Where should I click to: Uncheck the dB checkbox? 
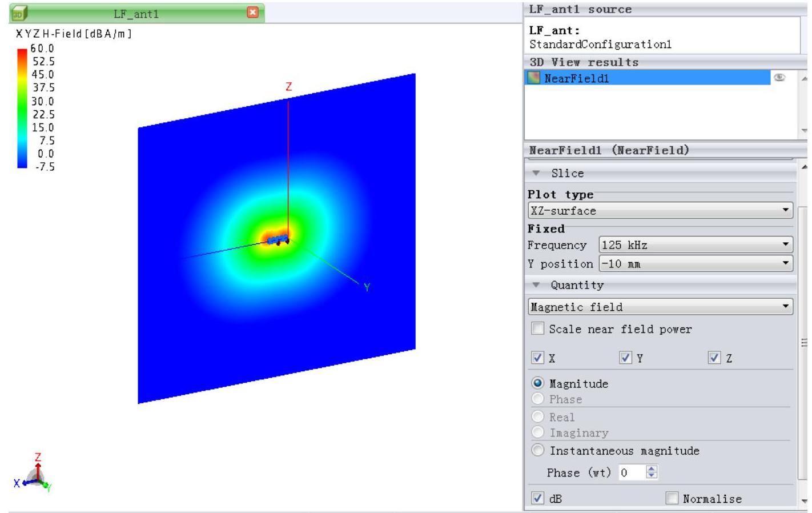(x=537, y=498)
